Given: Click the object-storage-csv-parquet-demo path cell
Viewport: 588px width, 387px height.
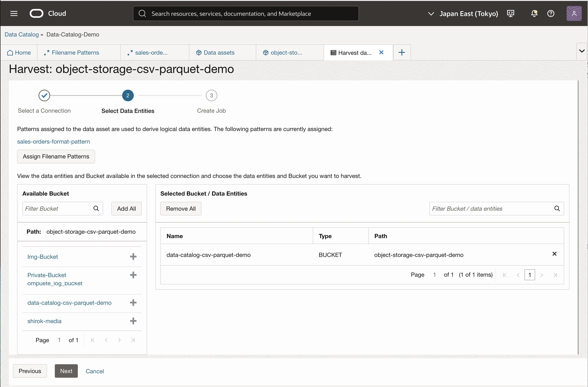Looking at the screenshot, I should tap(419, 255).
